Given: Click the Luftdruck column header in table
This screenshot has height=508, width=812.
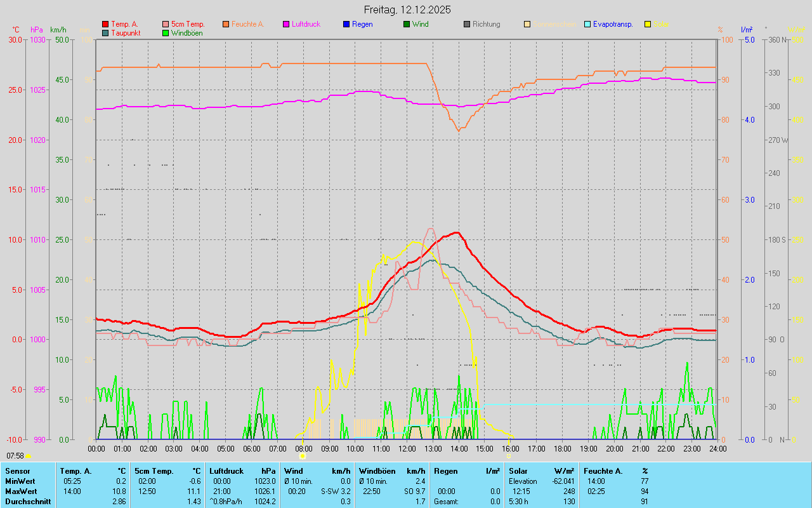Looking at the screenshot, I should coord(226,471).
